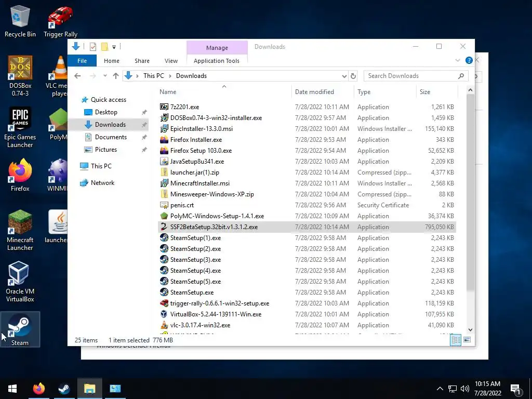Open the Recycle Bin desktop icon
This screenshot has height=399, width=532.
(20, 21)
